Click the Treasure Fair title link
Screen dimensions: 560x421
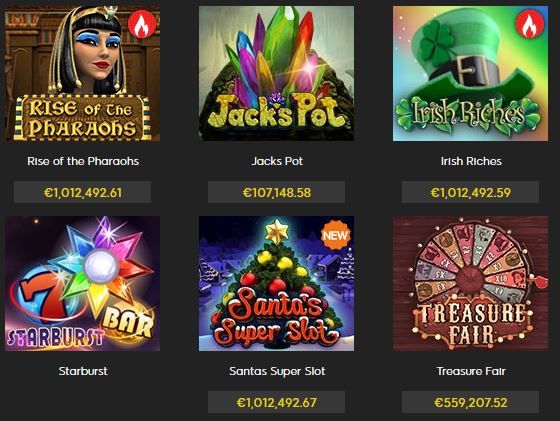click(471, 371)
